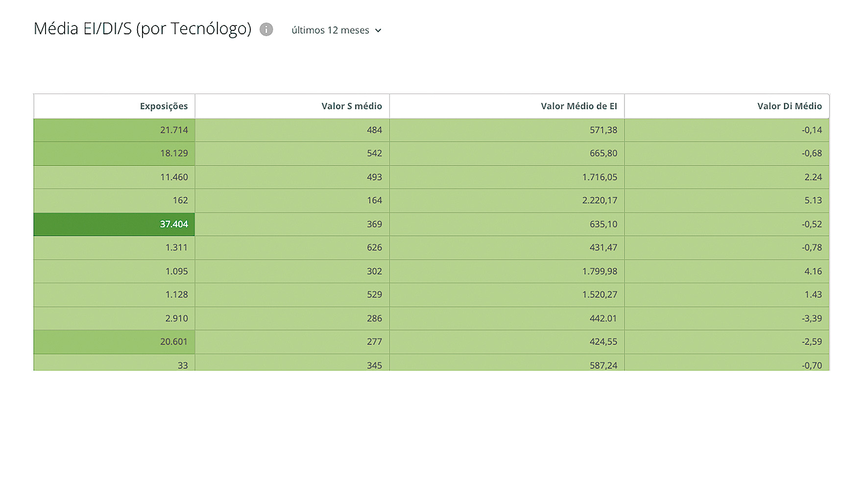Click the EI value 424,55

603,342
